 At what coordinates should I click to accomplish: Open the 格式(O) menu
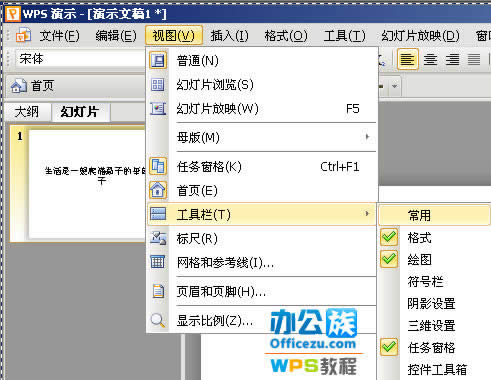[x=286, y=35]
